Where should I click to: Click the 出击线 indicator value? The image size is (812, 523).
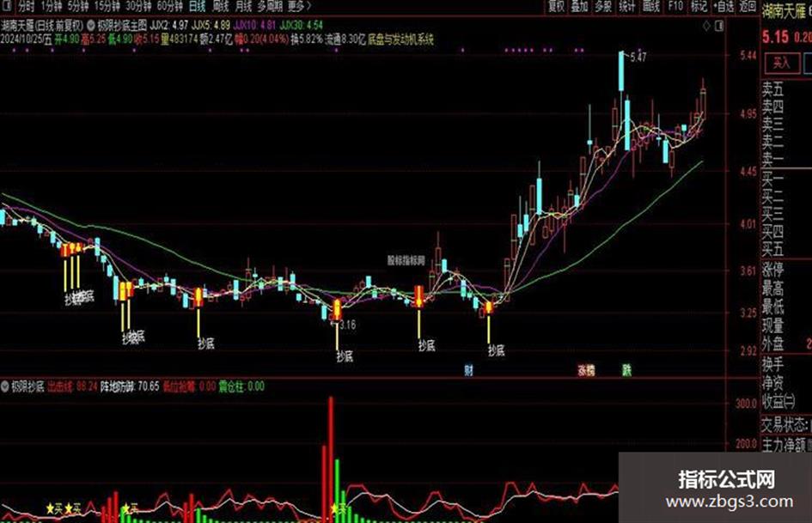point(72,386)
